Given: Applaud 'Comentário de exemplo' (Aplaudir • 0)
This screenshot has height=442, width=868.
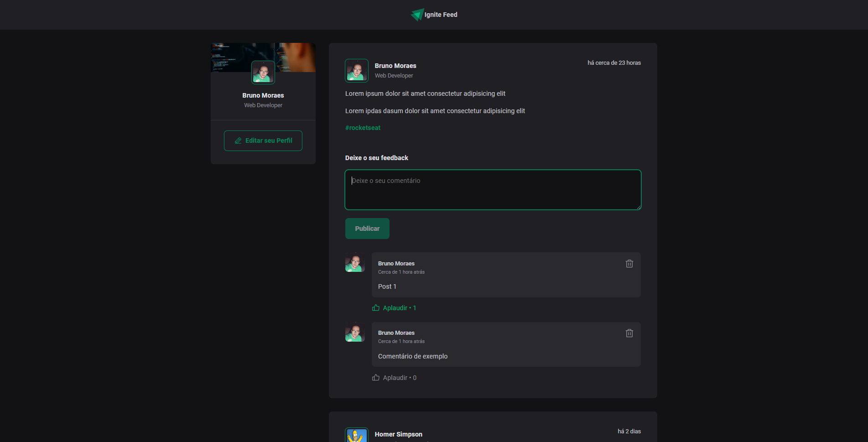Looking at the screenshot, I should (394, 378).
